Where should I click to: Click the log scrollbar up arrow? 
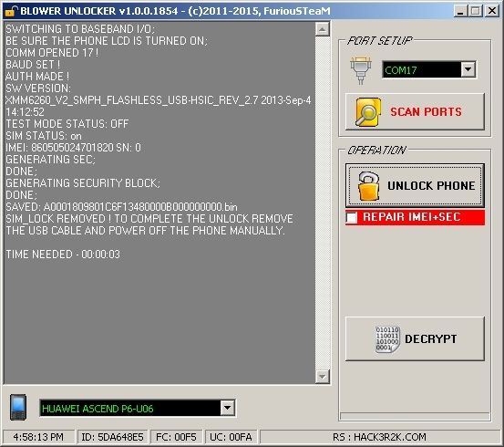click(x=322, y=29)
